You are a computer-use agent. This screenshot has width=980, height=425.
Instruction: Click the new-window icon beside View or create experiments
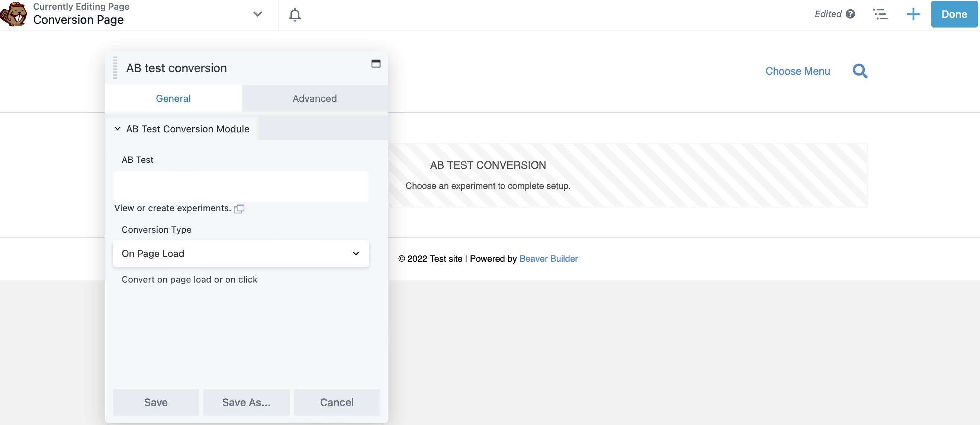tap(239, 209)
